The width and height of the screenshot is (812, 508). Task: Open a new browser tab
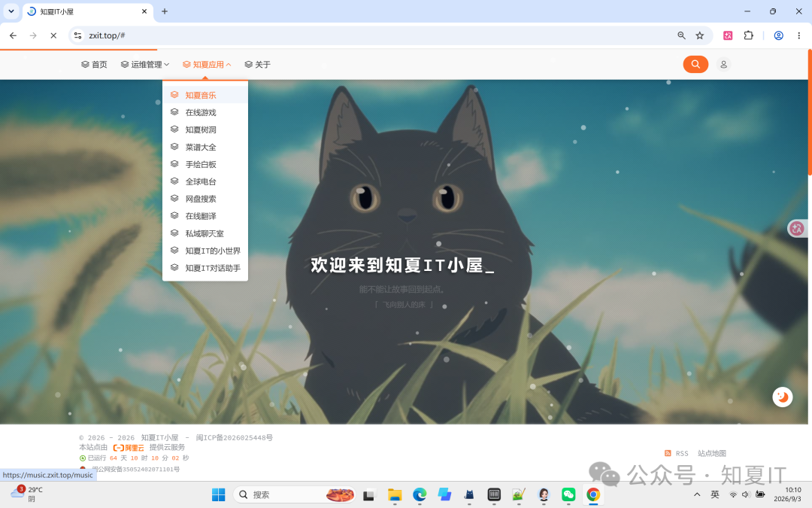coord(164,11)
